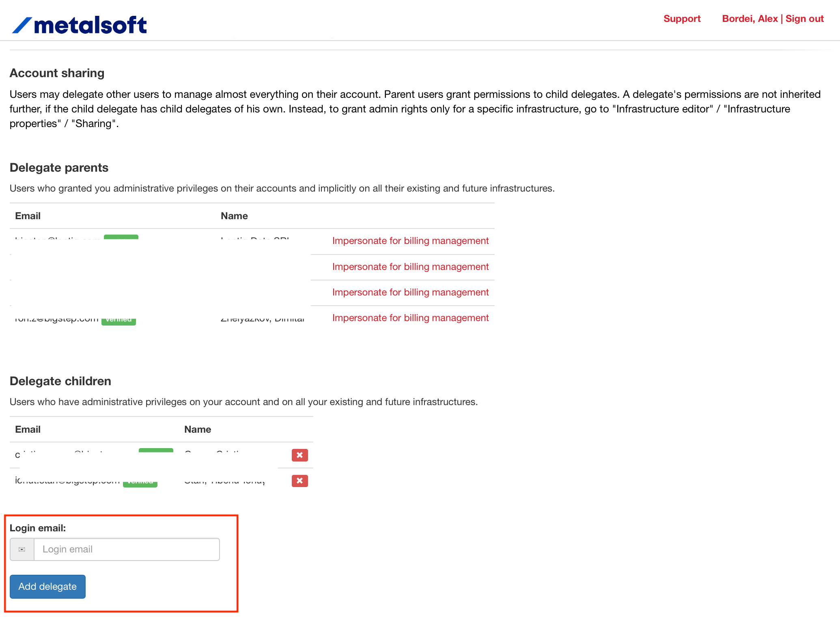
Task: Click the Login email label
Action: click(x=38, y=528)
